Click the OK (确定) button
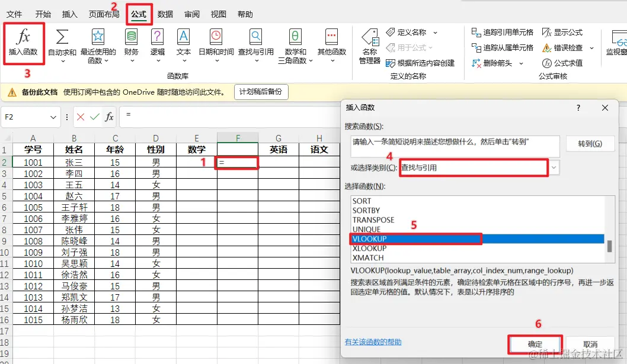This screenshot has width=627, height=364. (535, 344)
